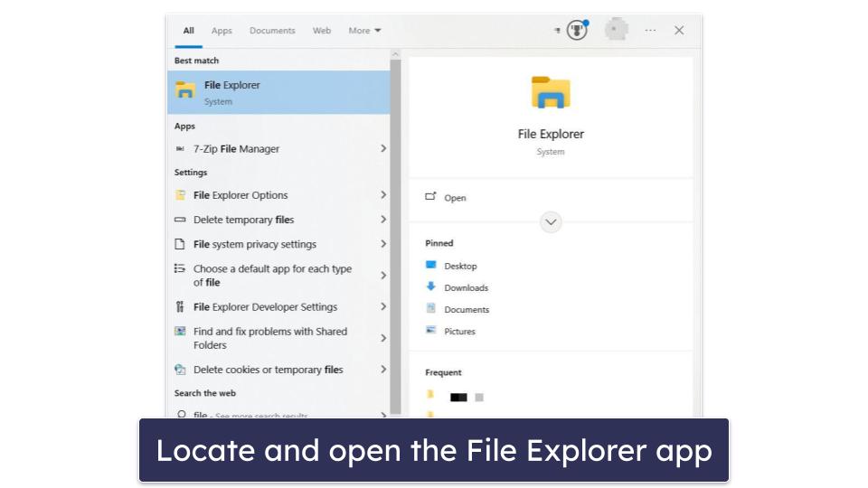Click the Downloads arrow icon
The height and width of the screenshot is (488, 868).
pos(430,286)
